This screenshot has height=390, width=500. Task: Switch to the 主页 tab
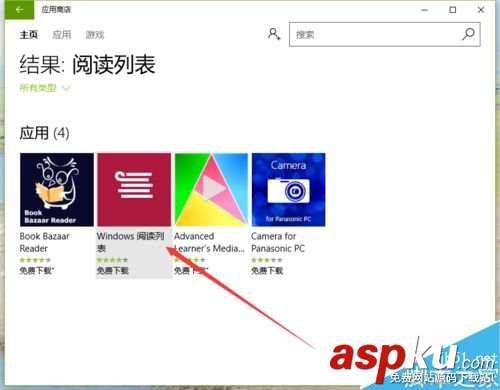pyautogui.click(x=29, y=35)
